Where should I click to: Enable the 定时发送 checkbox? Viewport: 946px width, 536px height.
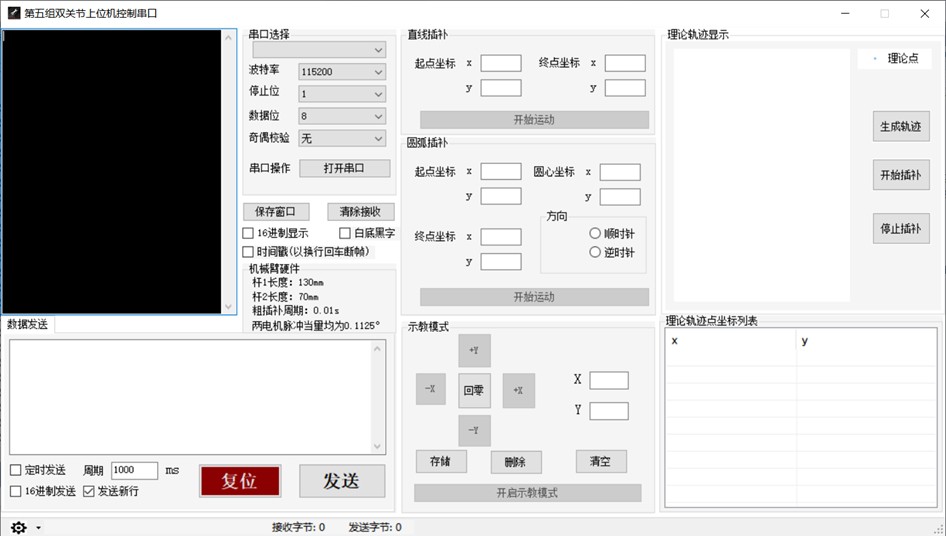pos(16,470)
